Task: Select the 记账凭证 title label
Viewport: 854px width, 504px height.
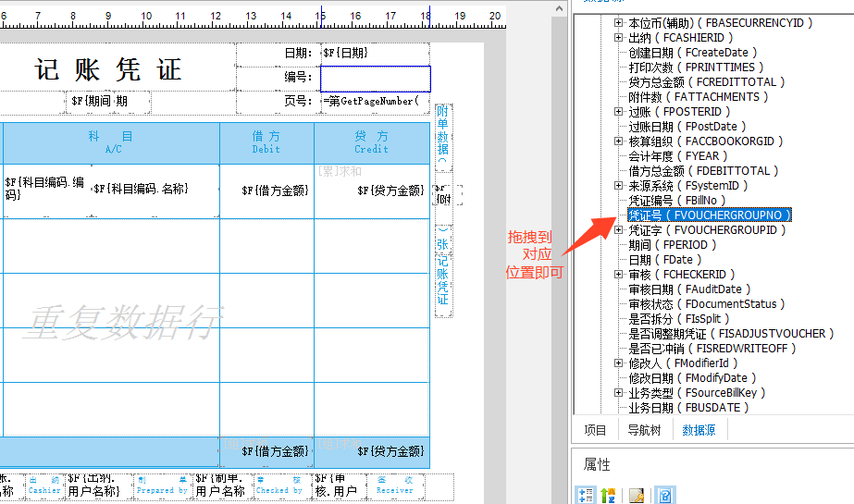Action: click(x=108, y=69)
